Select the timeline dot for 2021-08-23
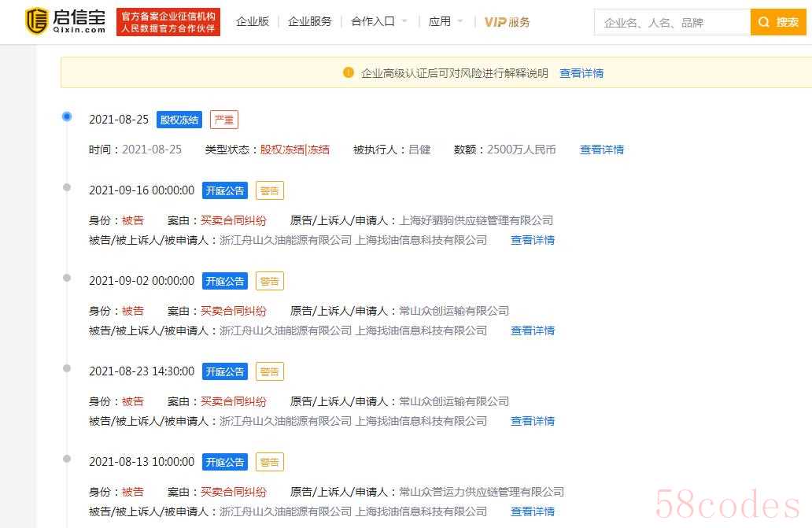 pyautogui.click(x=67, y=368)
